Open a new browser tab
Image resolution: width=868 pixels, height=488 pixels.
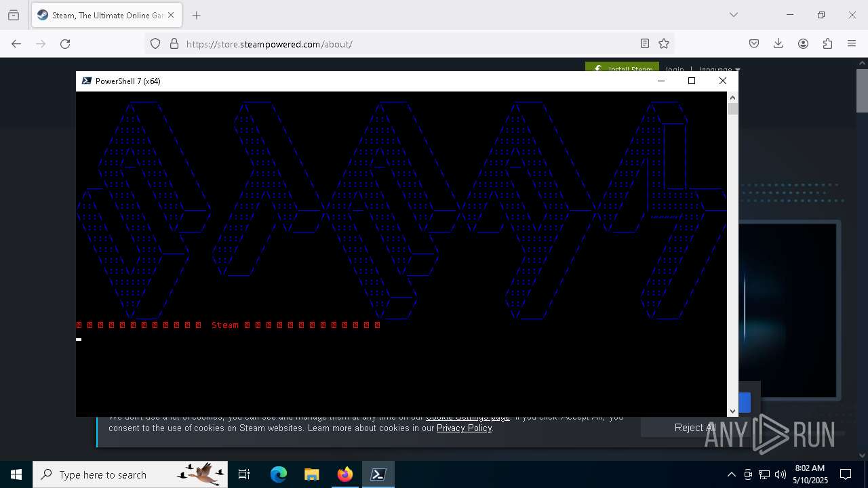[196, 15]
